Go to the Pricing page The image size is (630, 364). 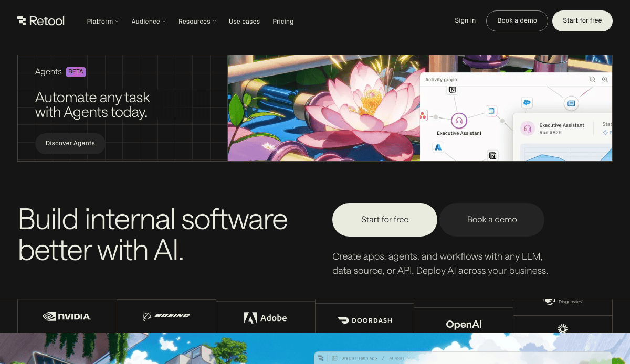283,21
